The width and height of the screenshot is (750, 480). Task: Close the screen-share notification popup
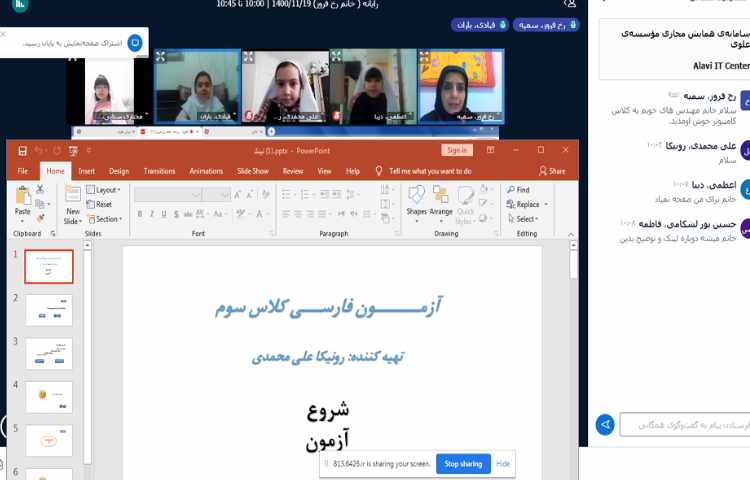tap(3, 34)
